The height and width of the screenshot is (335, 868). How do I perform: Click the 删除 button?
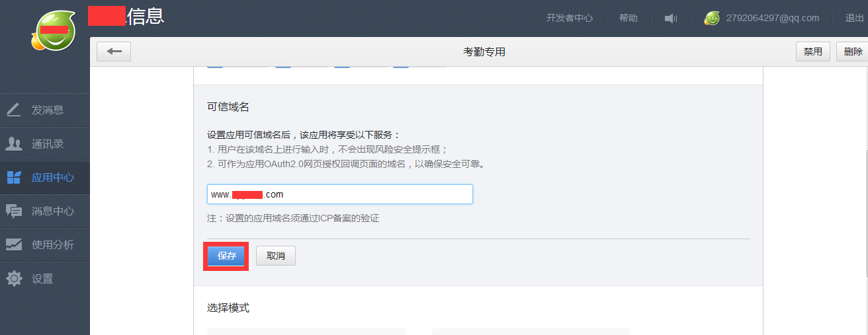(x=853, y=52)
